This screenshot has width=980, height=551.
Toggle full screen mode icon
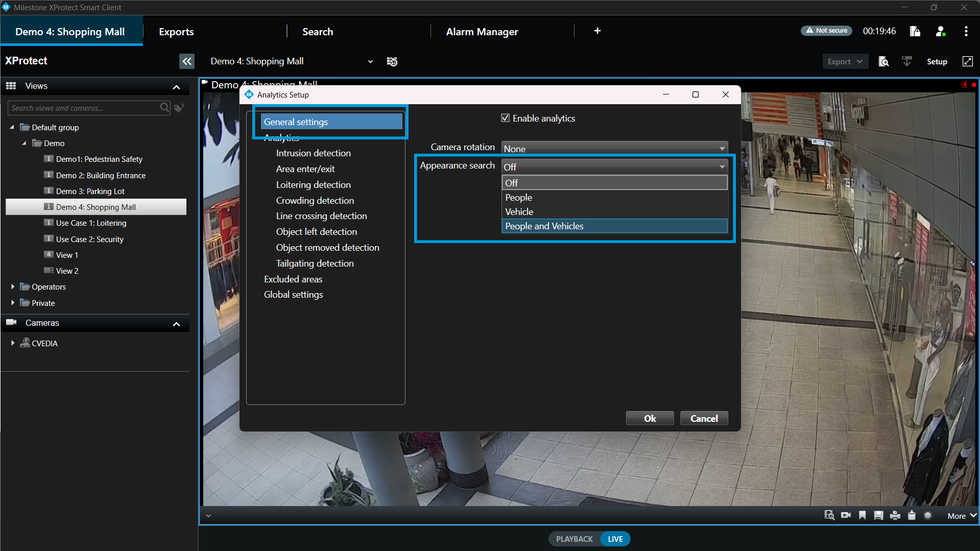(967, 61)
